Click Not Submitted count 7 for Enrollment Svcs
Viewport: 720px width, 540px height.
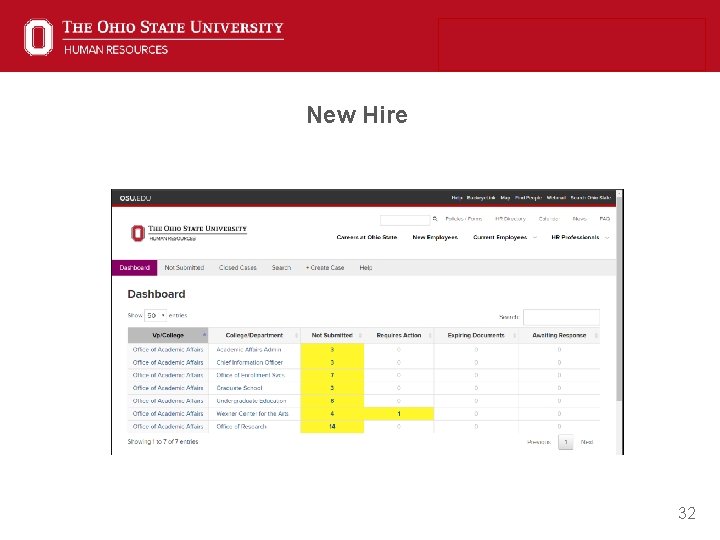(x=332, y=376)
